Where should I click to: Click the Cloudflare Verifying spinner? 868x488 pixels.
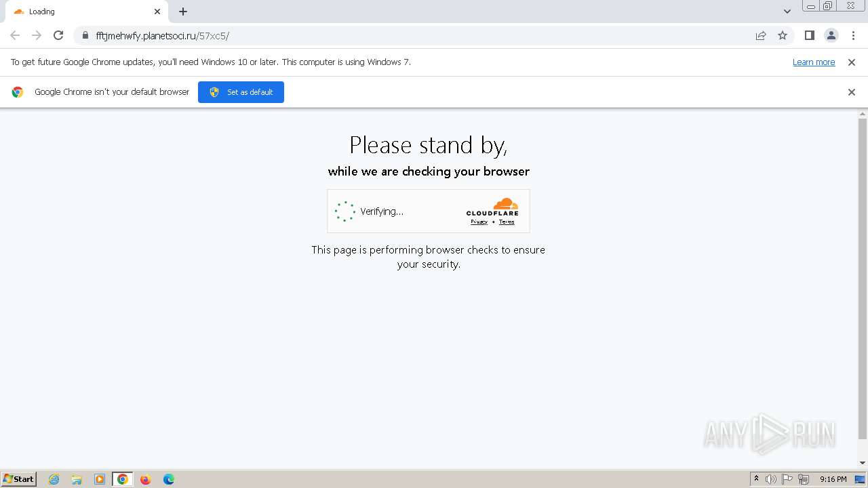[x=344, y=211]
